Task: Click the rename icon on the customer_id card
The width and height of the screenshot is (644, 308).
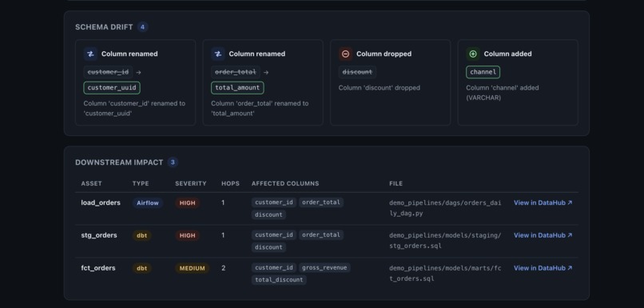Action: [90, 54]
